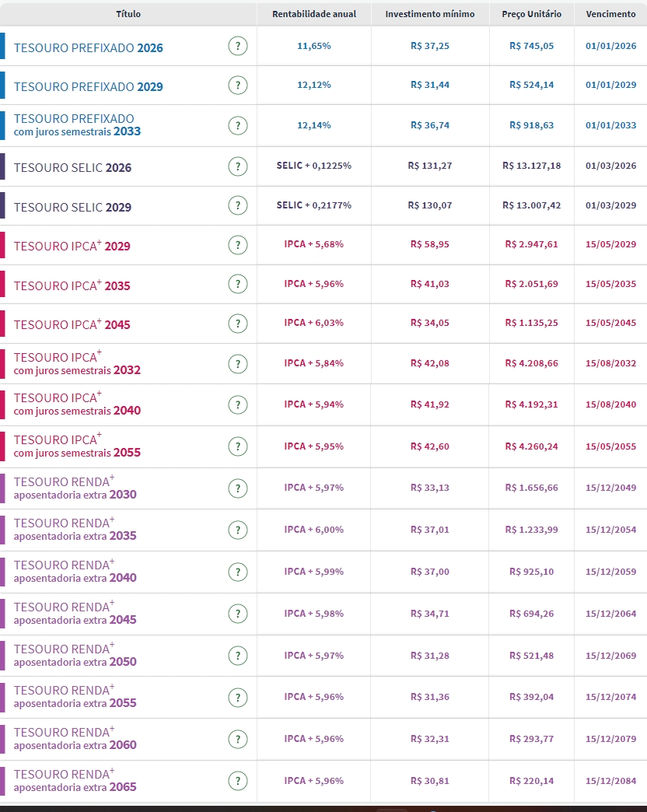Click question mark for Renda+ extra 2065
The width and height of the screenshot is (647, 812).
coord(238,781)
